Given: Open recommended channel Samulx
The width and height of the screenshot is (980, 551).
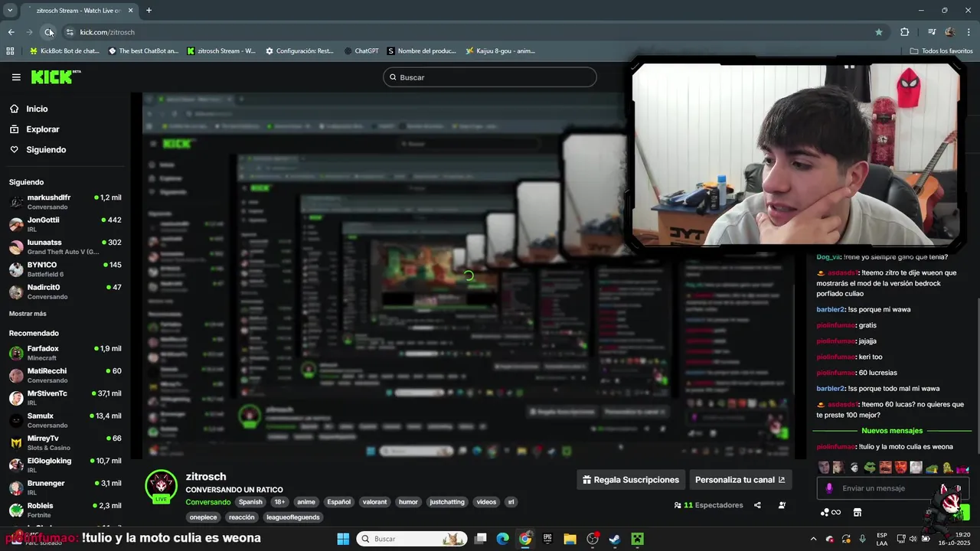Looking at the screenshot, I should point(65,420).
